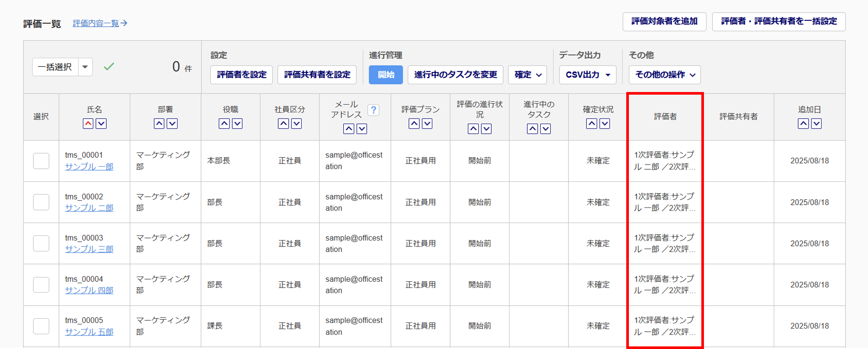
Task: Sort メールアドレス column ascending
Action: 349,129
